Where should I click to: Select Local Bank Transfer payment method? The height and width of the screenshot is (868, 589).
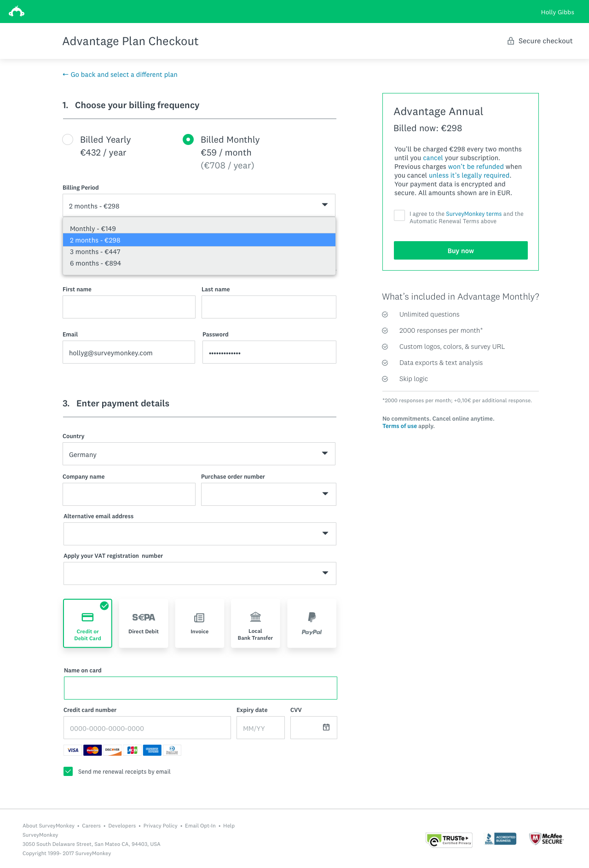coord(255,624)
